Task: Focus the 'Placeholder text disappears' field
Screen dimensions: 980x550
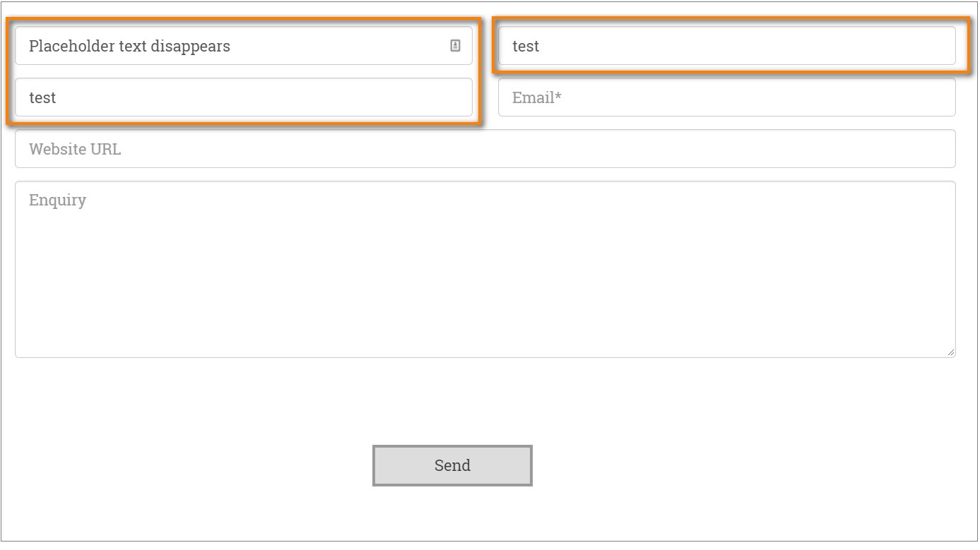Action: coord(244,46)
